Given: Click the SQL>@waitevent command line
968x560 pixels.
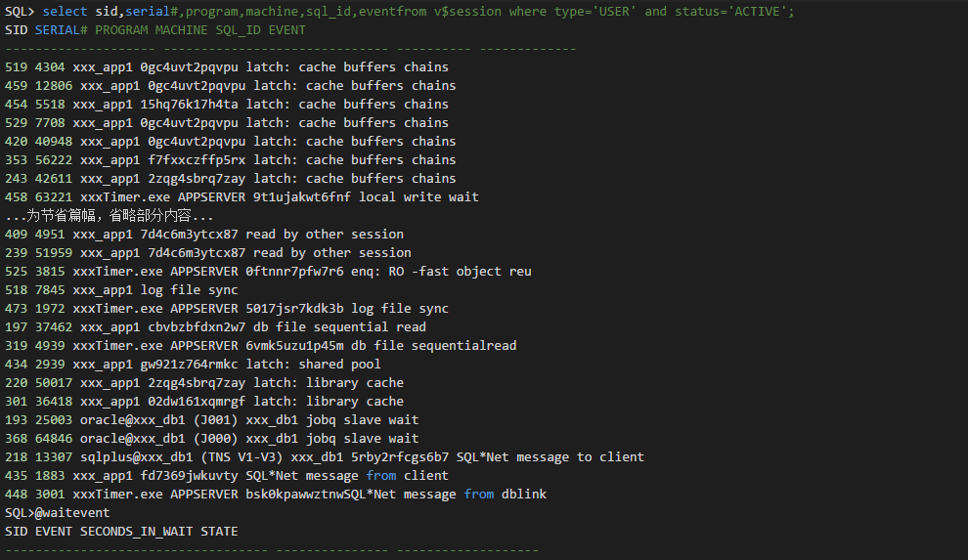Looking at the screenshot, I should (x=57, y=513).
